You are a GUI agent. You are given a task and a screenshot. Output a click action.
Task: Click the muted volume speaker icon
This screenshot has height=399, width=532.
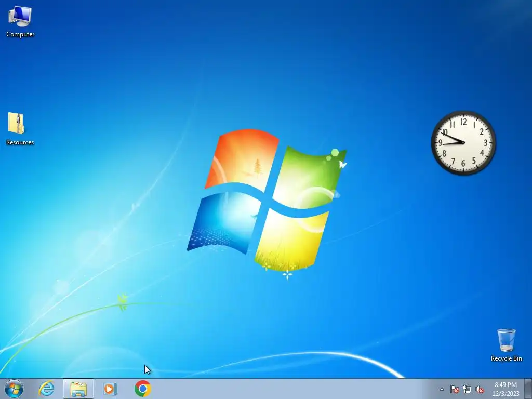(480, 389)
